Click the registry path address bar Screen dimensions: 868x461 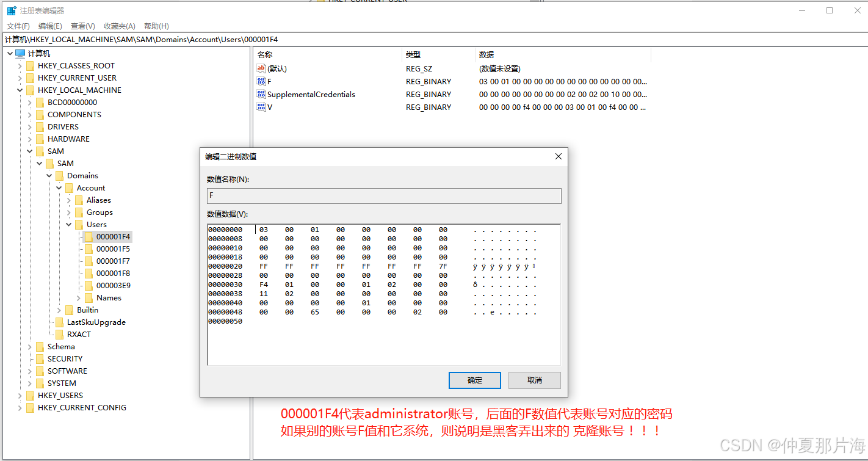point(434,39)
